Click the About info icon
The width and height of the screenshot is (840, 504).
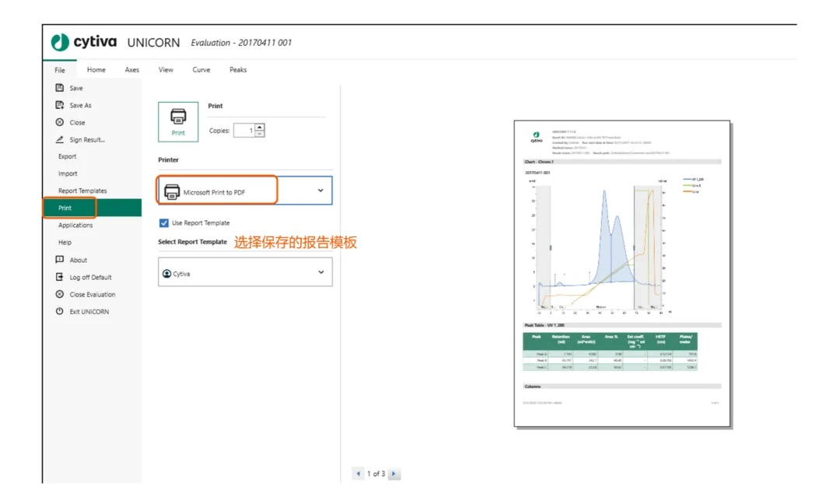pyautogui.click(x=59, y=260)
